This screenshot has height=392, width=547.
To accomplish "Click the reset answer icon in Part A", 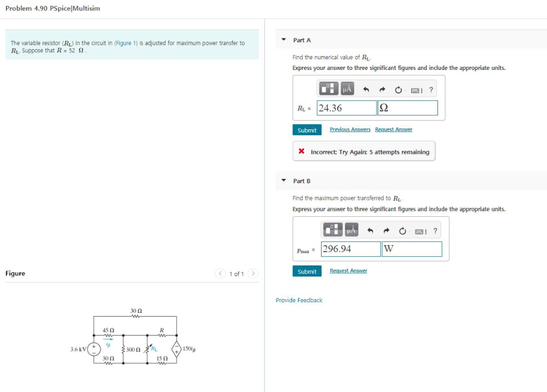I will click(398, 89).
